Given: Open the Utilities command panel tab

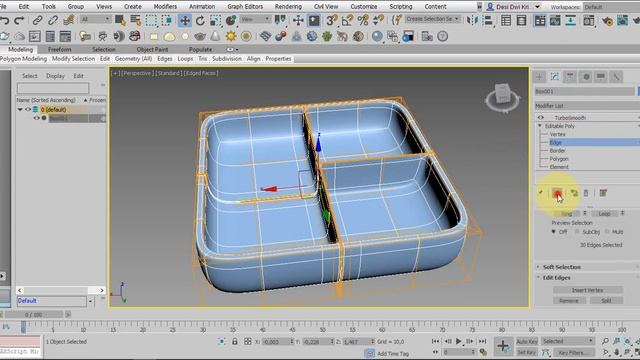Looking at the screenshot, I should click(x=616, y=76).
